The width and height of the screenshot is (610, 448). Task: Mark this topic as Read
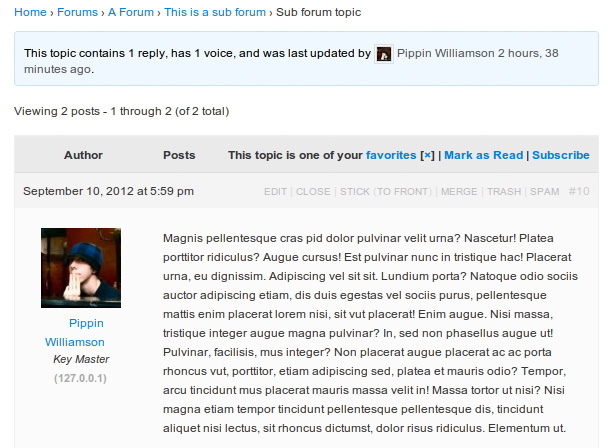(x=484, y=155)
